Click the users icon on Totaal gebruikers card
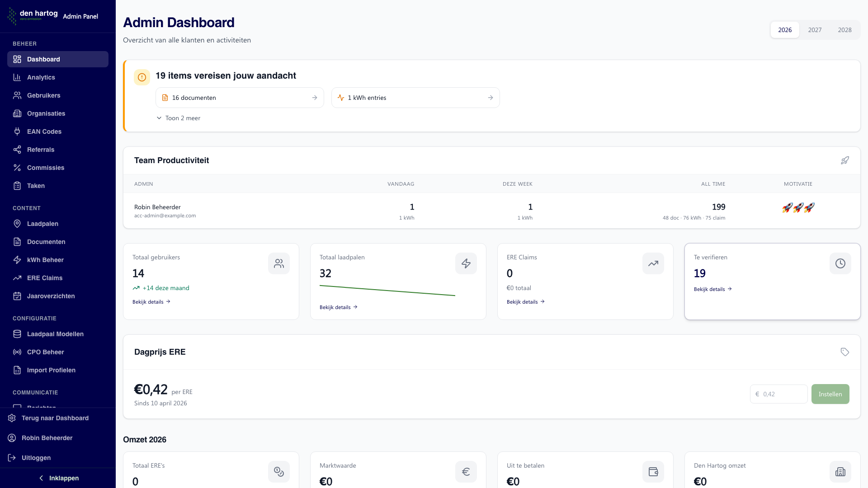This screenshot has width=868, height=488. point(279,263)
